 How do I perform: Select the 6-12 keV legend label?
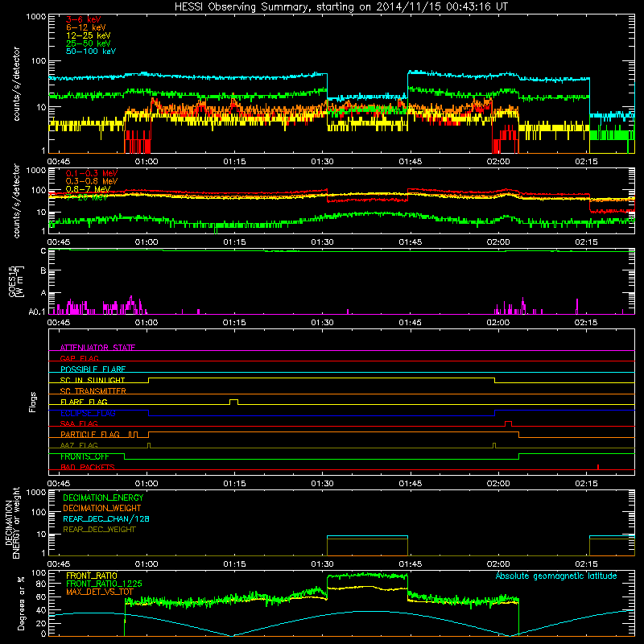point(86,27)
